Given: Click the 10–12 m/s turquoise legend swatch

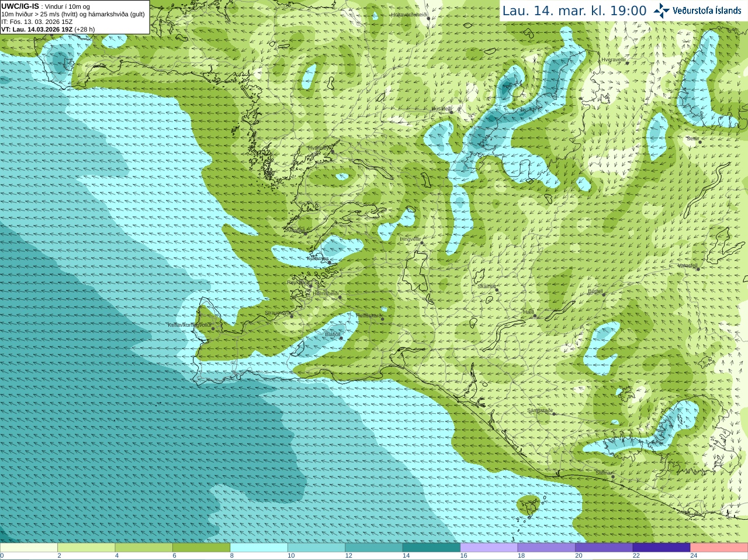Looking at the screenshot, I should point(316,548).
